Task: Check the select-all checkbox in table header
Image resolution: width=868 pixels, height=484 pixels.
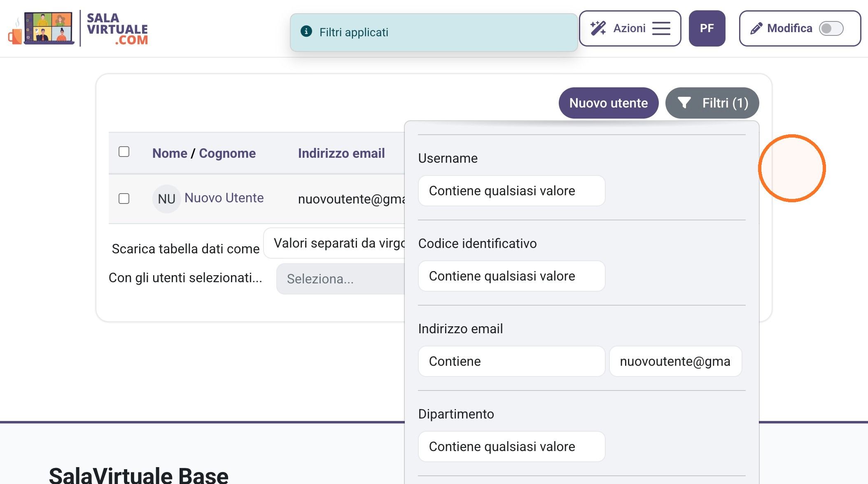Action: tap(124, 152)
